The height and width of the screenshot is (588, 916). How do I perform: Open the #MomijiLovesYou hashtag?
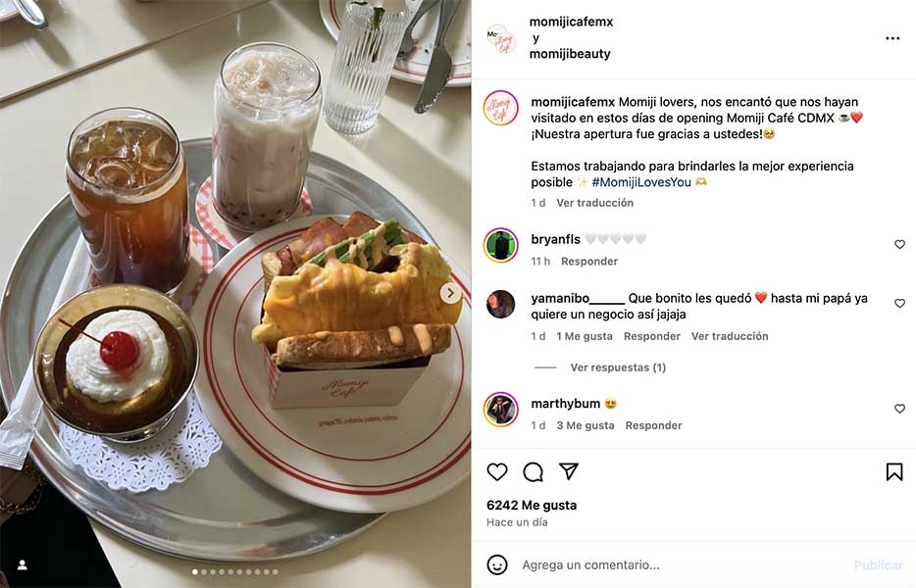(x=641, y=182)
